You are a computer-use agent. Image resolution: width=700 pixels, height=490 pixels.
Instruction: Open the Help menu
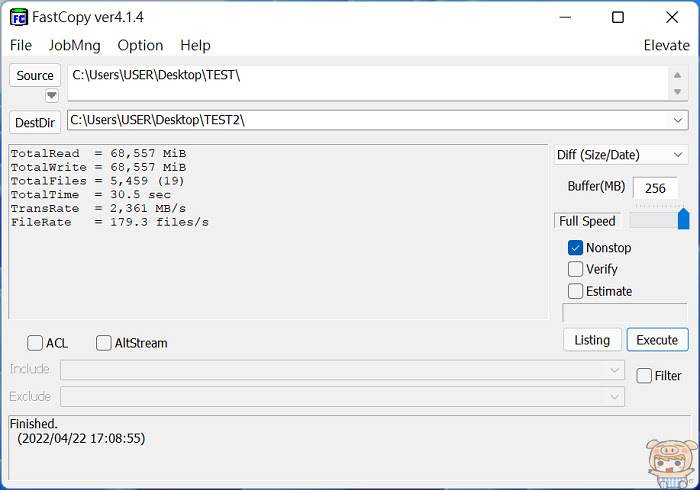[195, 46]
